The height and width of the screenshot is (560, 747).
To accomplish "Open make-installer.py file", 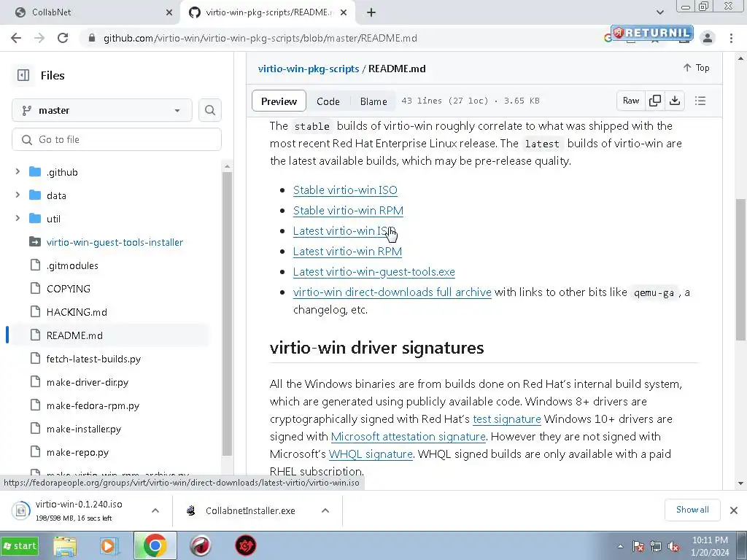I will click(x=84, y=429).
